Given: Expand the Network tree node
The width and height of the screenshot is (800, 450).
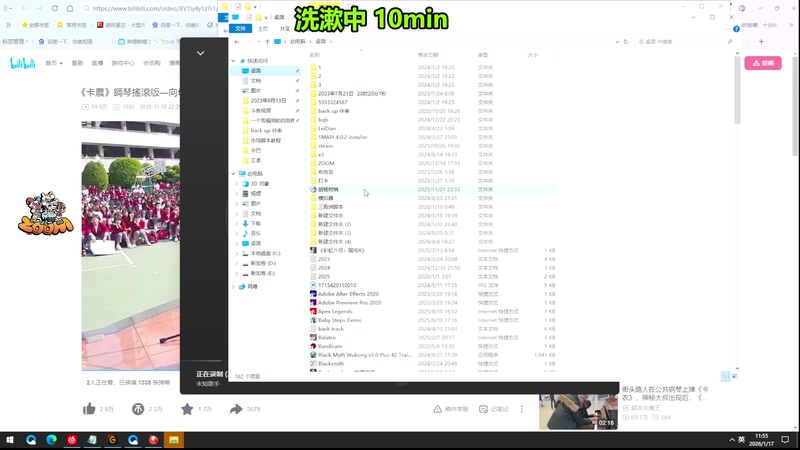Looking at the screenshot, I should [x=234, y=286].
